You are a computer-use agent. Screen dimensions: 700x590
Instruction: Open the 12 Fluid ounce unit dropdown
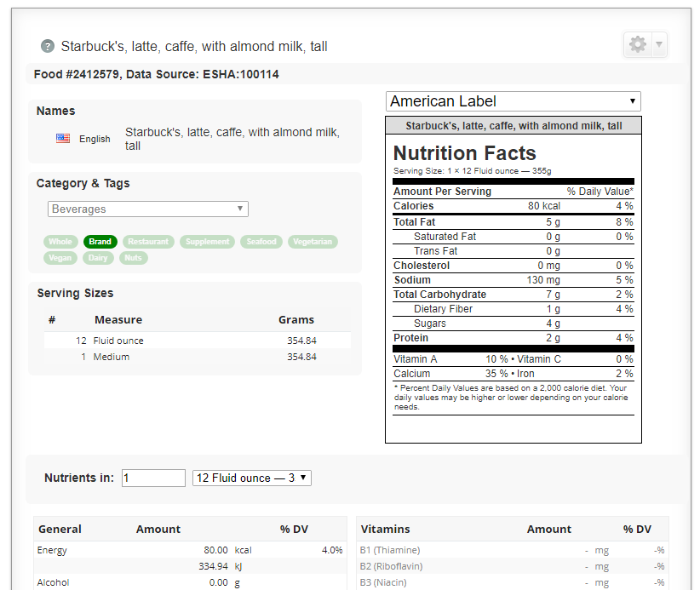click(x=252, y=478)
